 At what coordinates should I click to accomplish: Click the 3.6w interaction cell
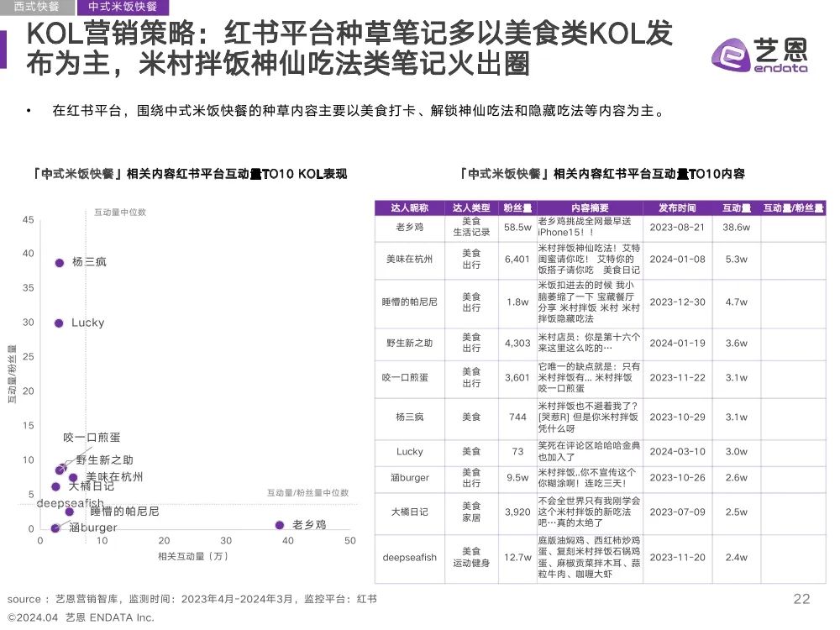736,344
